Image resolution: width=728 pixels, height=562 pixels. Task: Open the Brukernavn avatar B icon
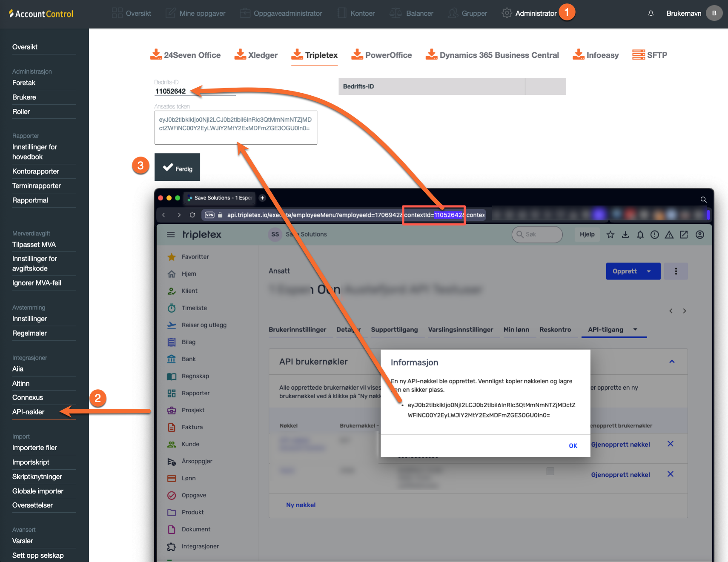(x=714, y=13)
